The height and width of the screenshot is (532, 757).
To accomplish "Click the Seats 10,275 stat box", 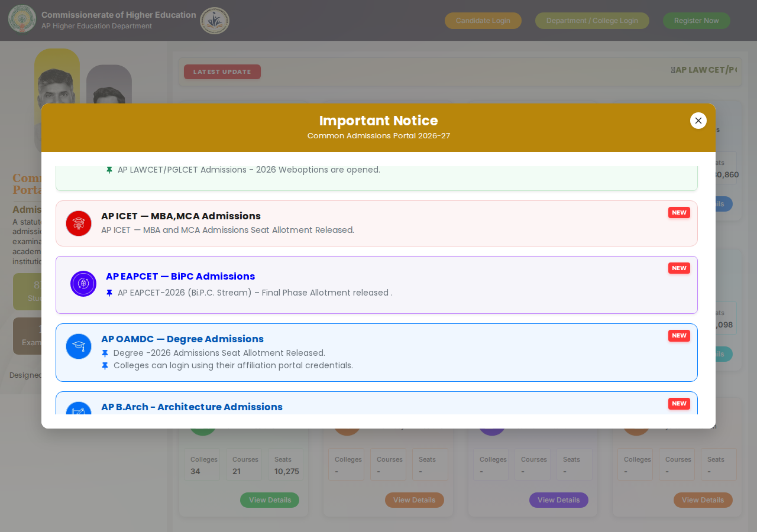I will pyautogui.click(x=286, y=465).
